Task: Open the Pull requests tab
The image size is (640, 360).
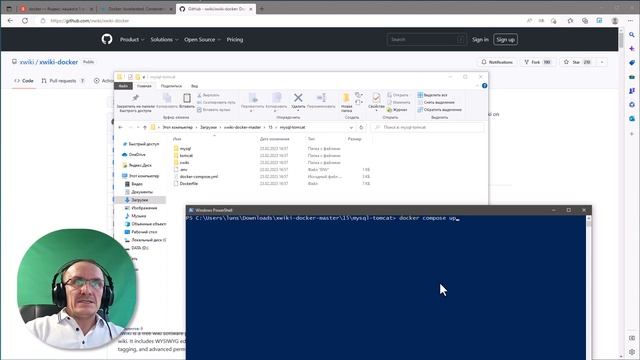Action: pyautogui.click(x=62, y=81)
